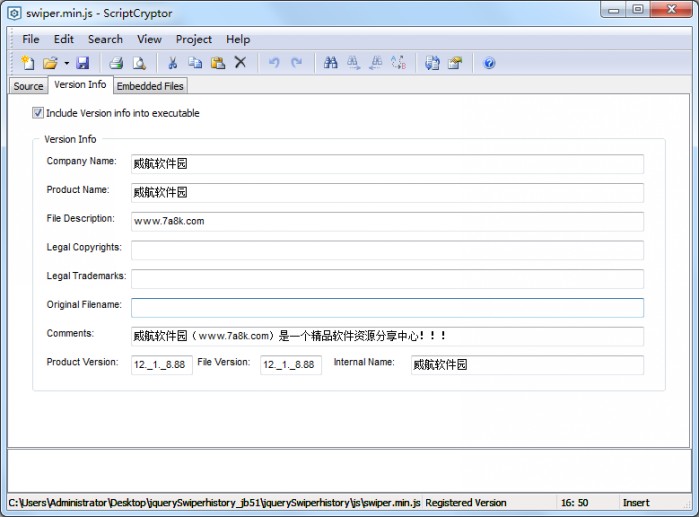Maximize the ScriptCryptor window
The width and height of the screenshot is (699, 517).
coord(638,9)
